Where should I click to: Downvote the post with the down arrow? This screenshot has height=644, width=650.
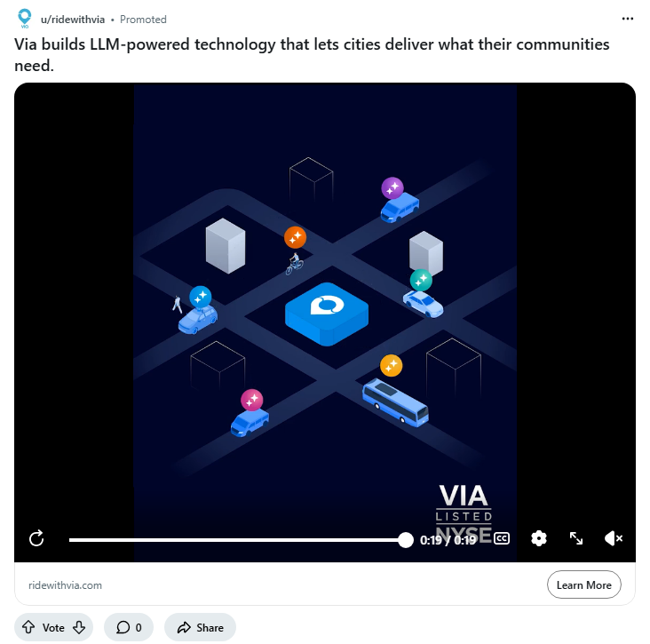[79, 627]
